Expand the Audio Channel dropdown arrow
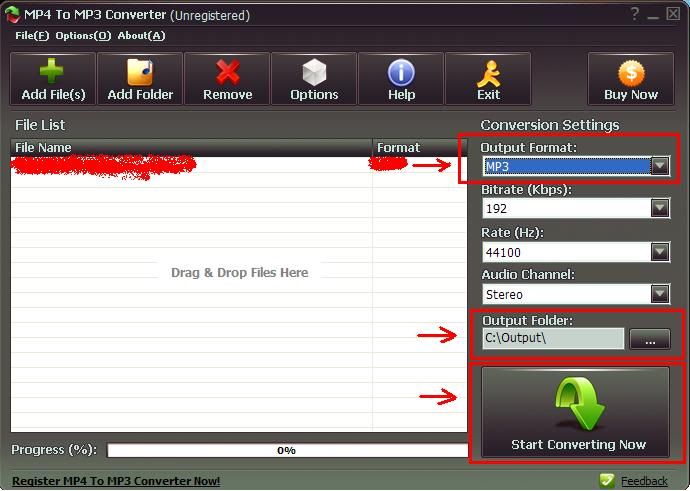Image resolution: width=690 pixels, height=491 pixels. pos(660,294)
